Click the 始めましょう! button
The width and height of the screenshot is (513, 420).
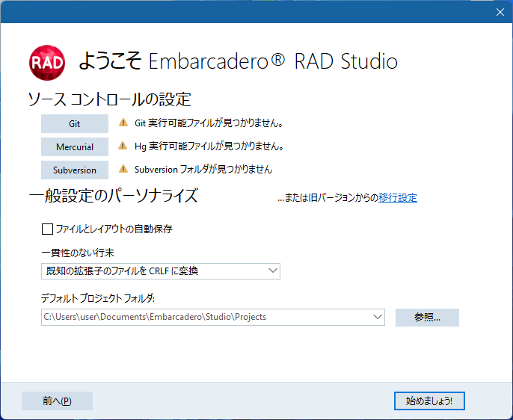pos(429,401)
